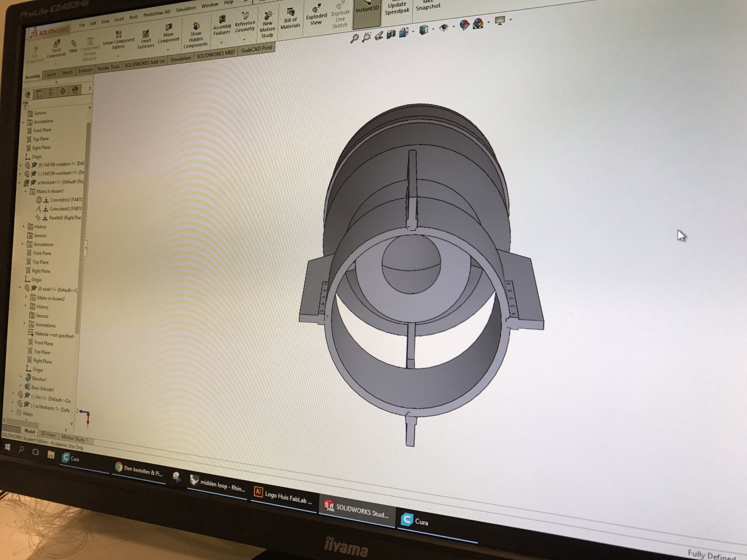Open the Insert menu

pyautogui.click(x=119, y=19)
